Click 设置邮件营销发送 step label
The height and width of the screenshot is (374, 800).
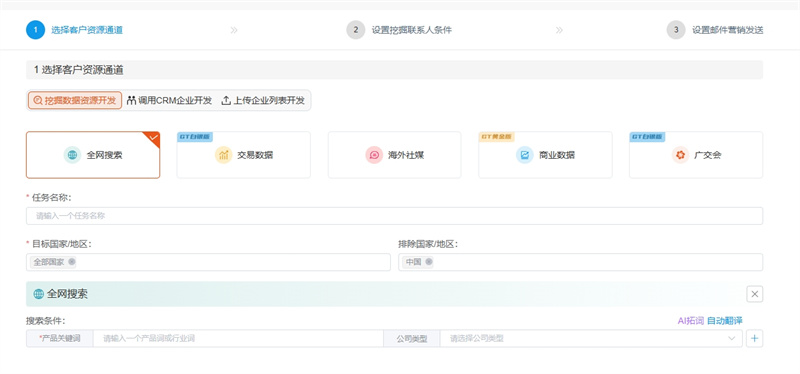click(x=728, y=30)
